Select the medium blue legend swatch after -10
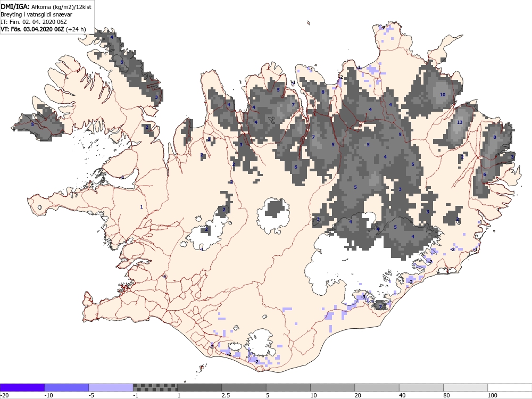Viewport: 532px width, 399px height. click(x=66, y=387)
